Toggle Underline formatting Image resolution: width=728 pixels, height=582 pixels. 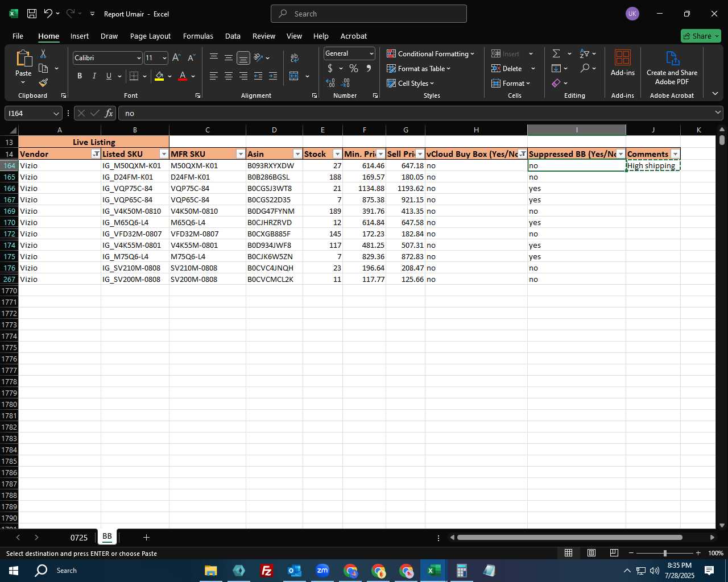coord(109,76)
